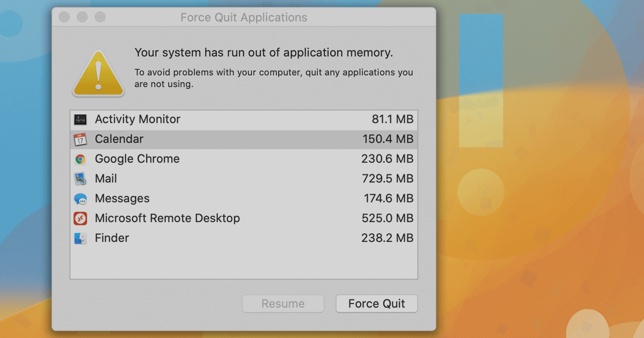Click the Activity Monitor app icon
Screen dimensions: 644x338
click(82, 119)
